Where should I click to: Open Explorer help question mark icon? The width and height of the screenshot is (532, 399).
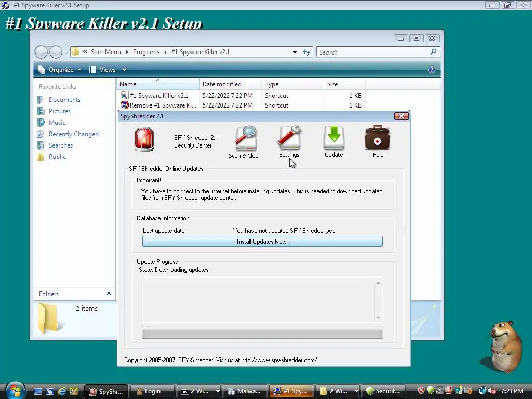432,70
